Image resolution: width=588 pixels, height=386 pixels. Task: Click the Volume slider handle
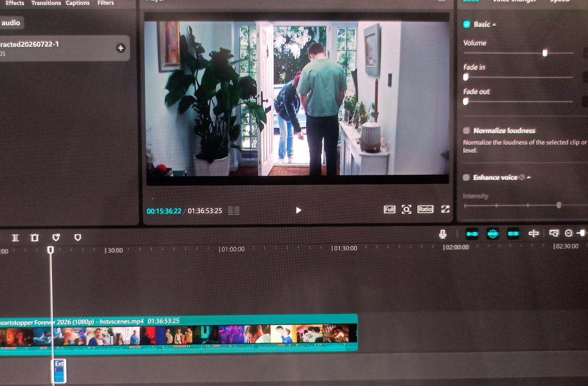(545, 53)
